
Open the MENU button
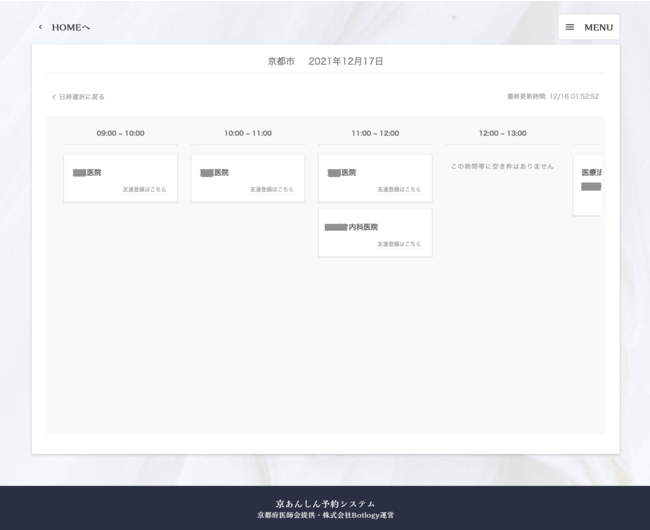point(588,27)
